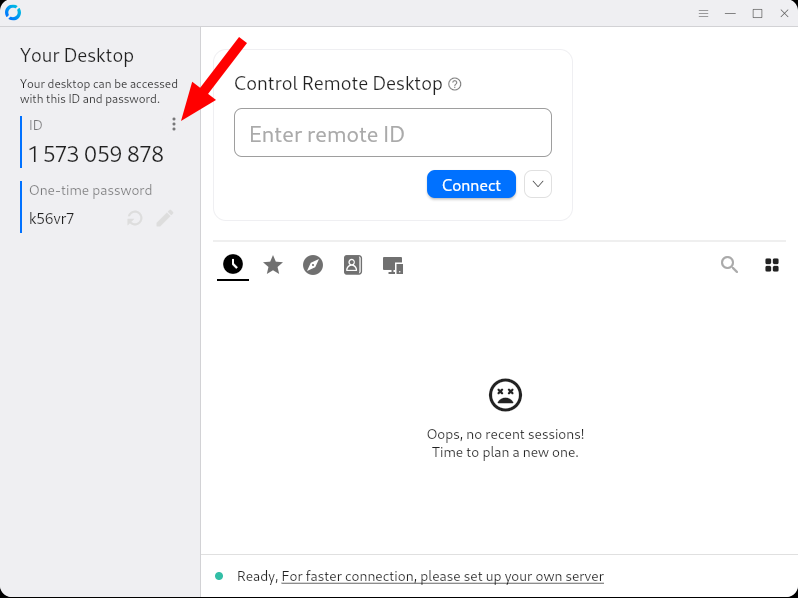The width and height of the screenshot is (798, 598).
Task: Click the blue Connect button
Action: click(471, 184)
